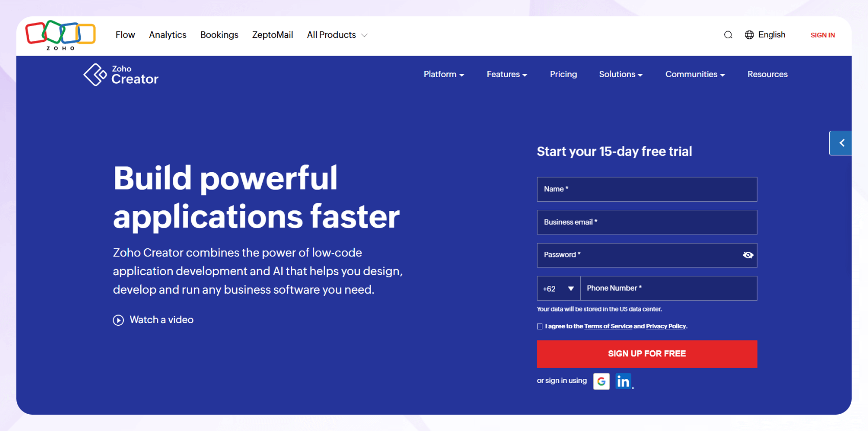The image size is (868, 431).
Task: Expand the side panel arrow tab
Action: click(x=840, y=143)
